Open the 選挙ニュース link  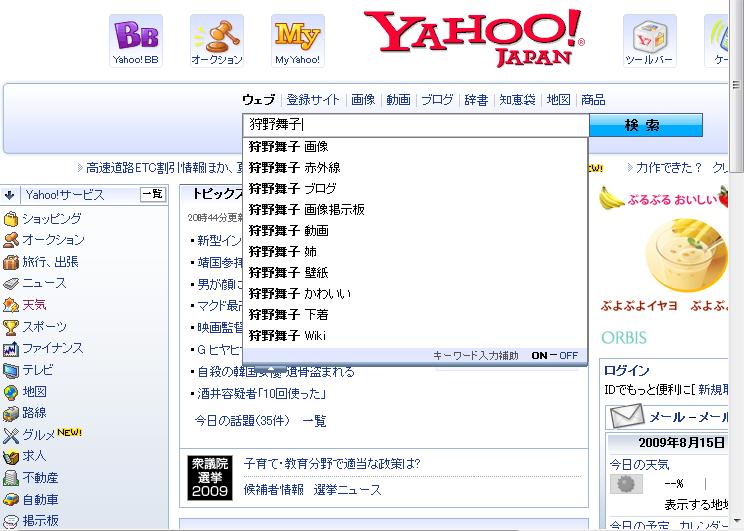click(x=347, y=489)
